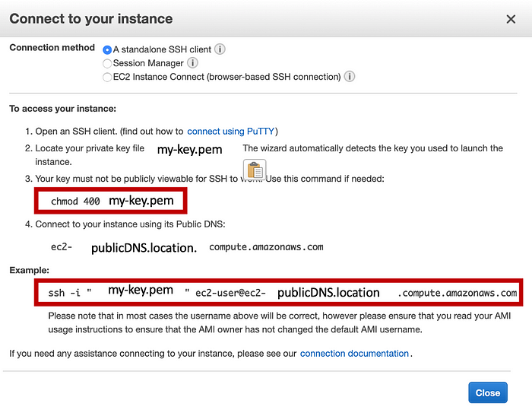532x413 pixels.
Task: Follow the connect using PuTTY link
Action: tap(231, 132)
